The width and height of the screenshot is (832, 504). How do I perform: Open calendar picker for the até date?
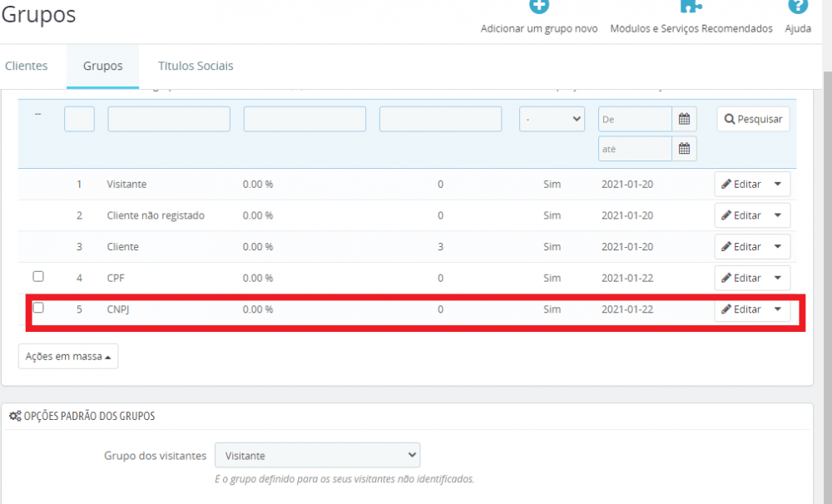click(x=684, y=149)
